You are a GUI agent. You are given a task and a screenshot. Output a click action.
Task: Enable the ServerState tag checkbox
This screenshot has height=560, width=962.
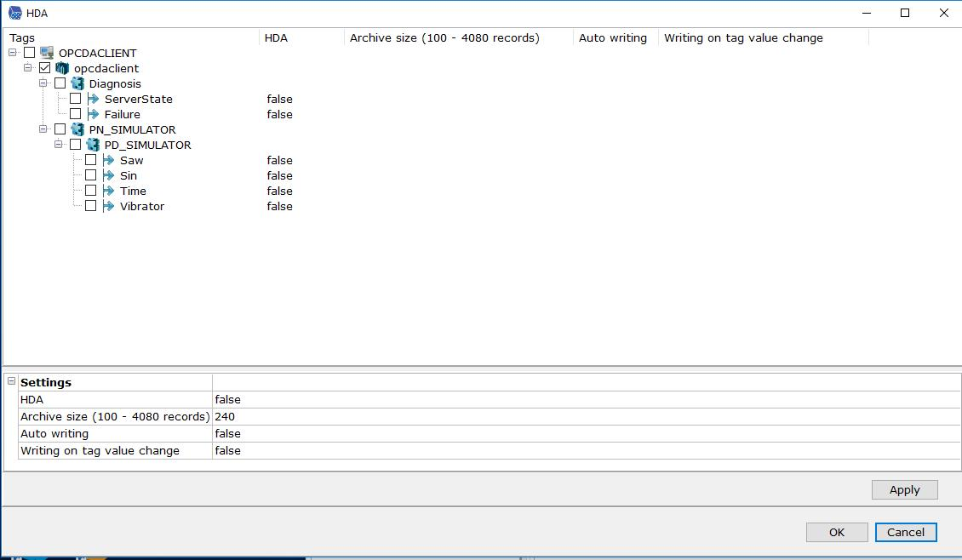pos(76,99)
